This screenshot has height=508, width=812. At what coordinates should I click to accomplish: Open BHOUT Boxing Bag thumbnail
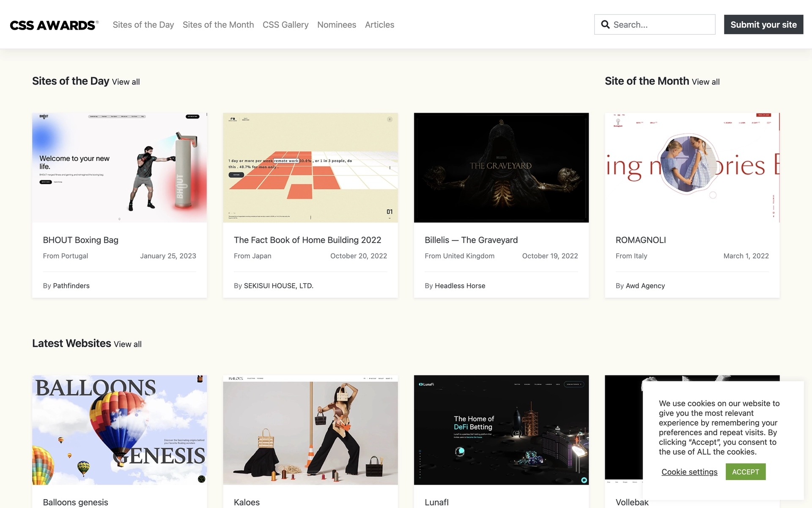tap(120, 168)
